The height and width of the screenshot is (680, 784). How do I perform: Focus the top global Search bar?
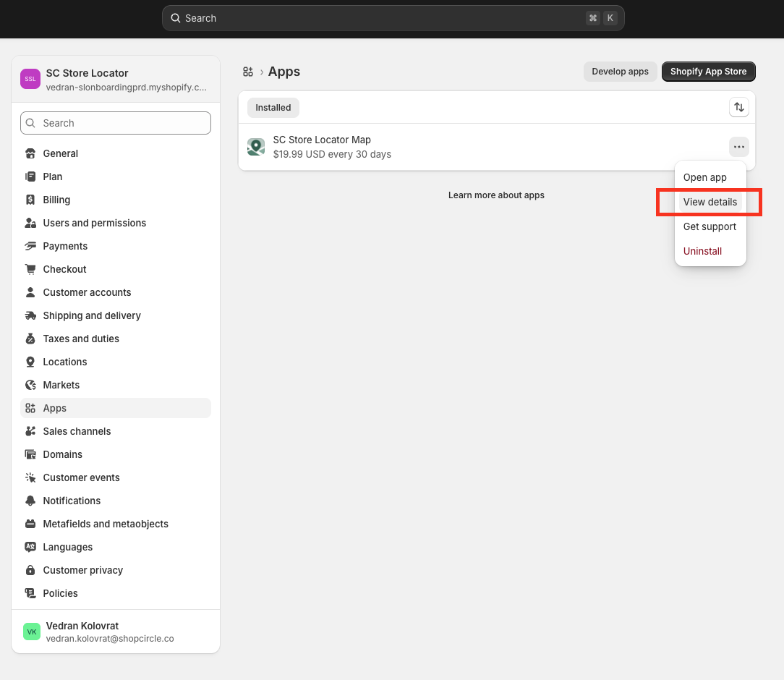click(393, 18)
